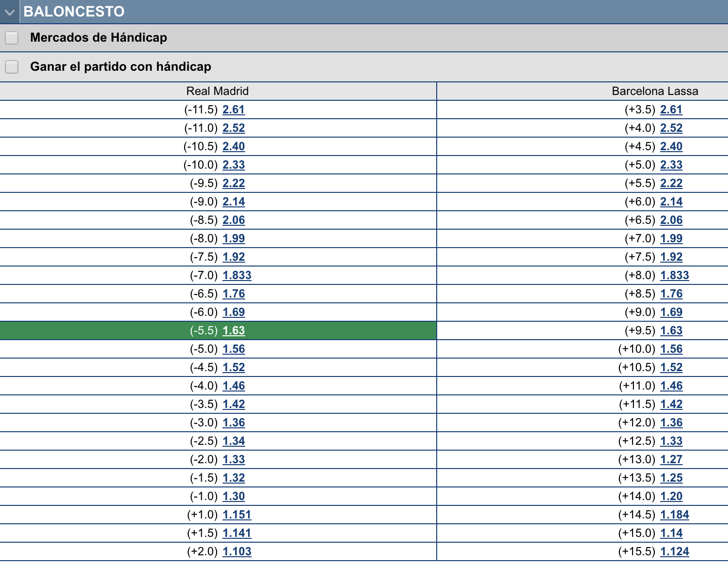Select Real Madrid (-6.5) odds 1.76

[x=234, y=294]
